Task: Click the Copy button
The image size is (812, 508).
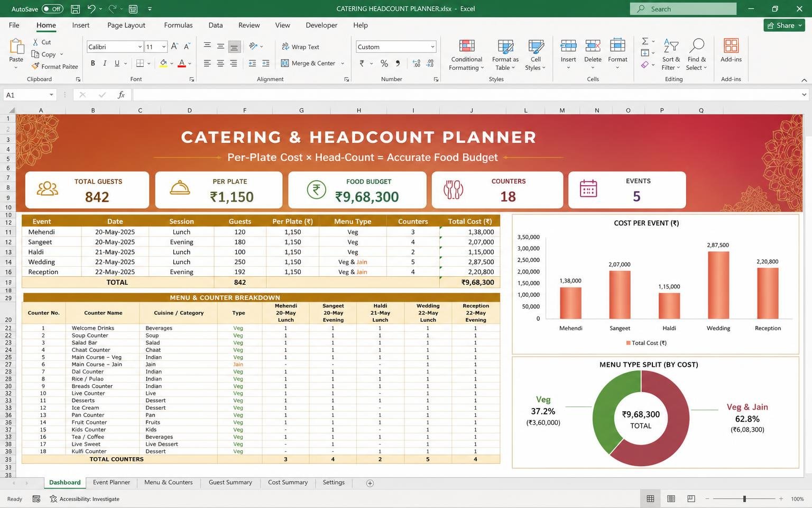Action: click(48, 55)
